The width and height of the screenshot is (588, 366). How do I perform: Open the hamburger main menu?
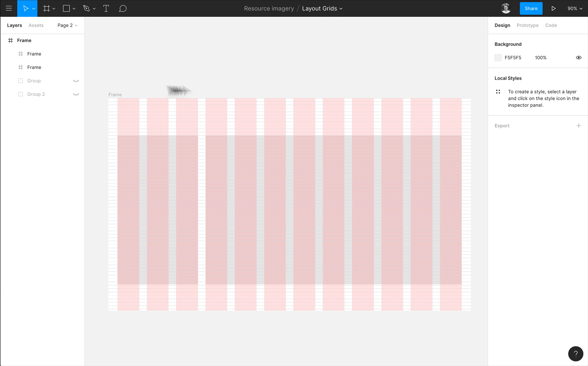(8, 8)
